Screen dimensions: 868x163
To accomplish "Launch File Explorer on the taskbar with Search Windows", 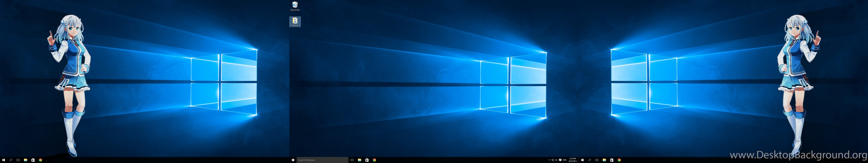I will 360,160.
